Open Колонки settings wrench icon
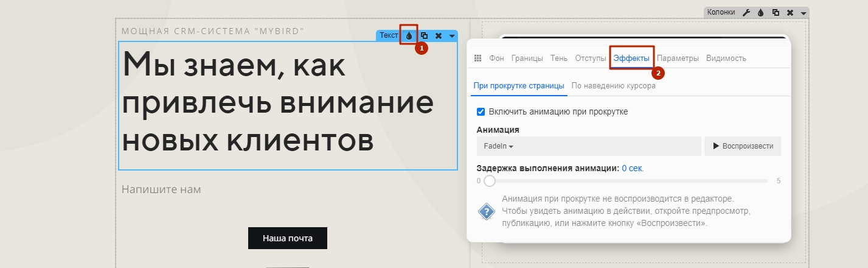Image resolution: width=868 pixels, height=268 pixels. coord(747,12)
